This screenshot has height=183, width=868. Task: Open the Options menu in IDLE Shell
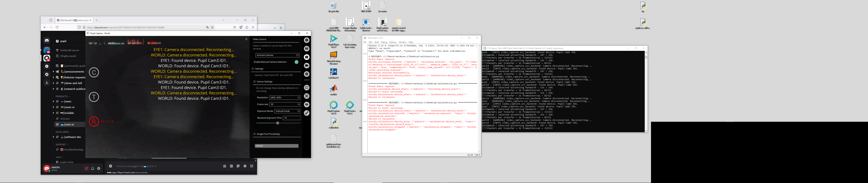pyautogui.click(x=393, y=42)
